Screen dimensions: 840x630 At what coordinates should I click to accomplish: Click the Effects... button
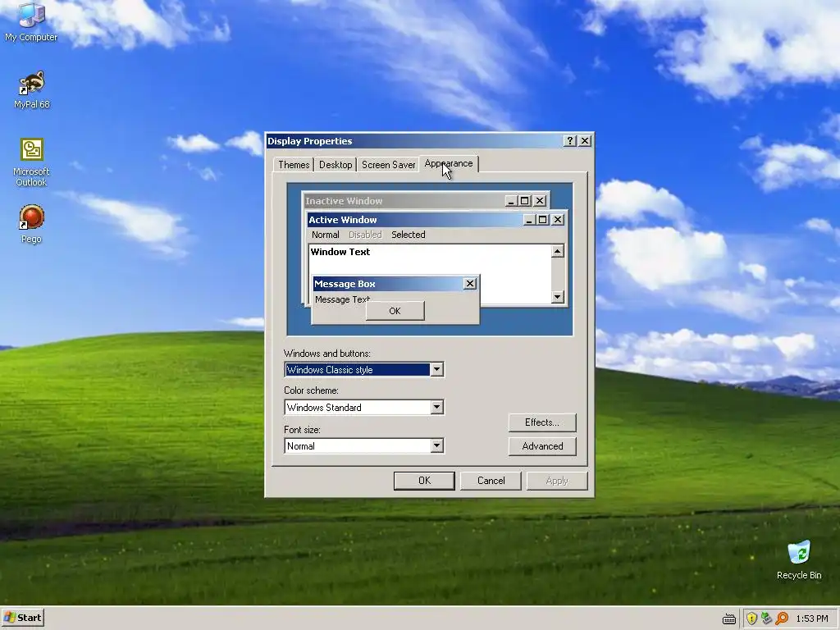tap(542, 422)
